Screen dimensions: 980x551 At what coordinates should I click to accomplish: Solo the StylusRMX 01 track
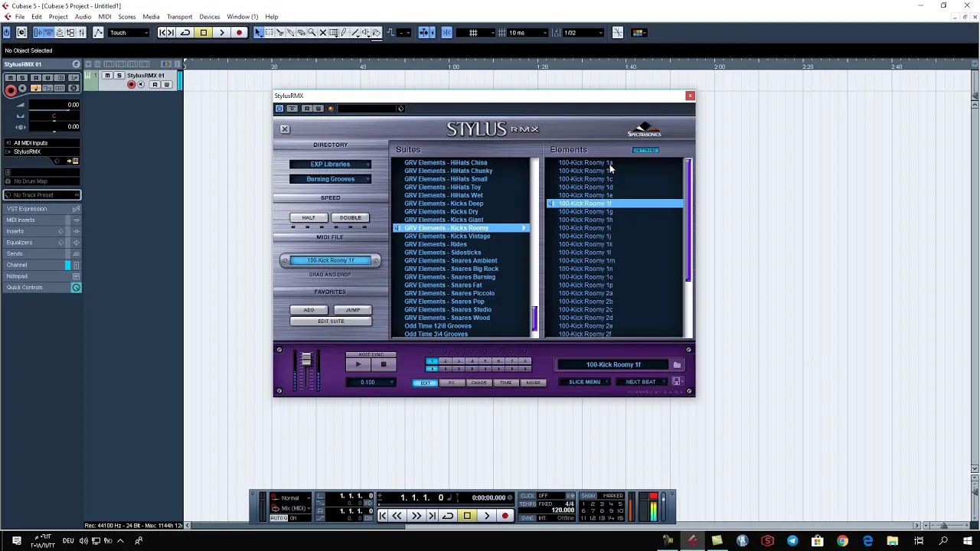pyautogui.click(x=119, y=76)
